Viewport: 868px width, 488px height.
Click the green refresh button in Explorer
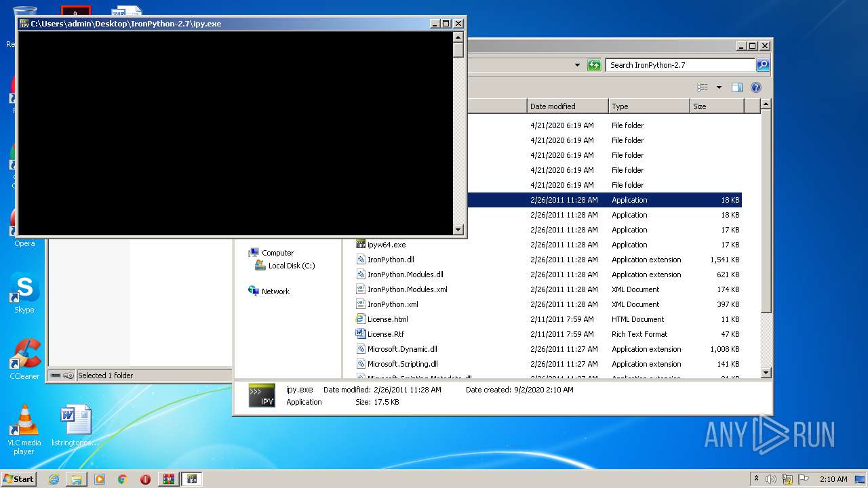tap(594, 65)
